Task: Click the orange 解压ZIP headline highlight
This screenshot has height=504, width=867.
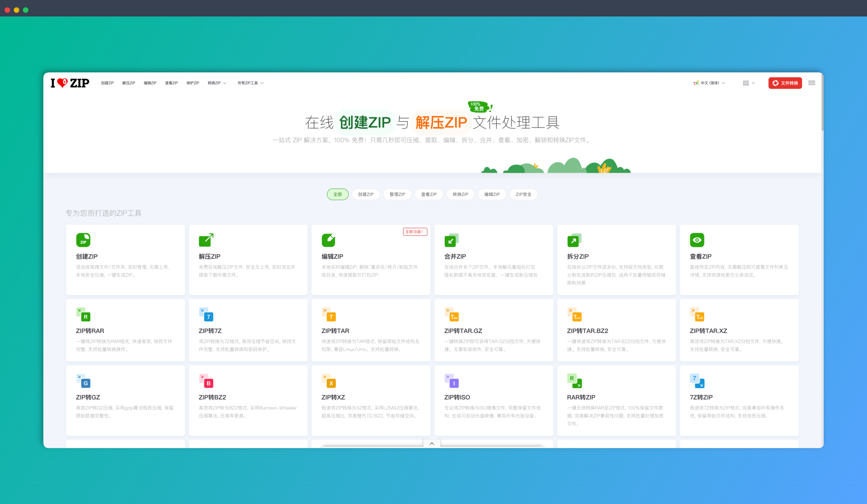Action: pos(441,122)
